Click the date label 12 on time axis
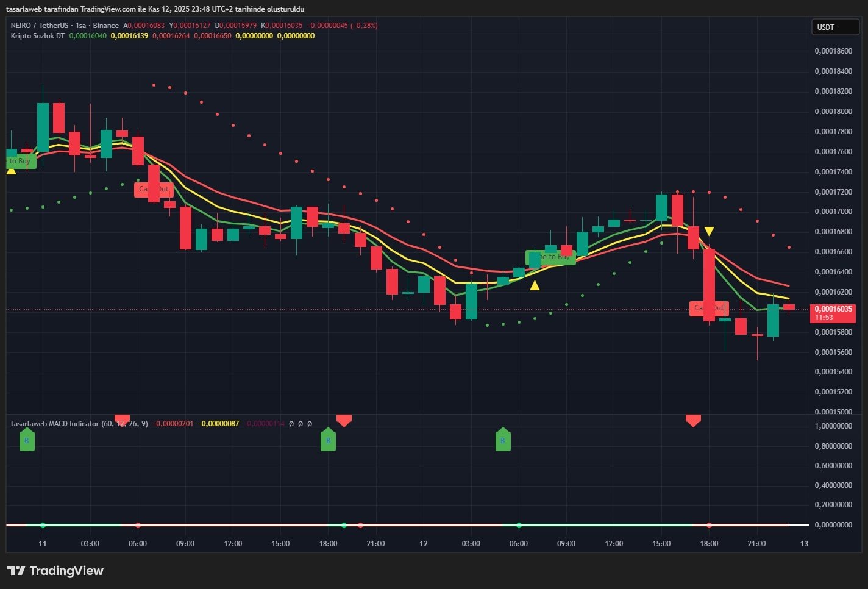 pyautogui.click(x=424, y=544)
